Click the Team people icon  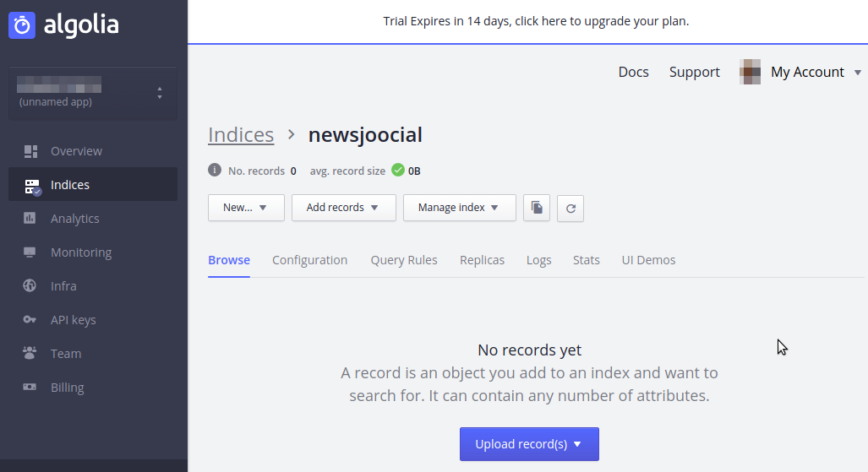pos(30,352)
